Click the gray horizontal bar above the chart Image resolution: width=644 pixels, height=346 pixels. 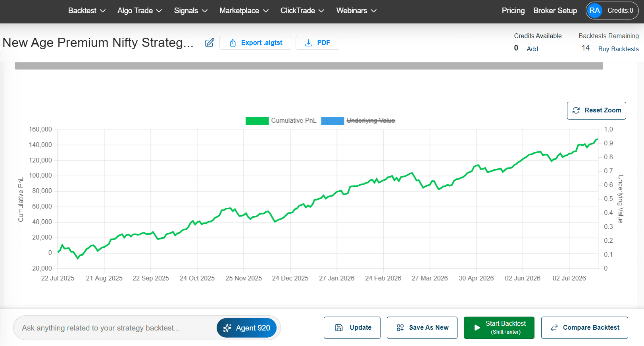tap(309, 66)
